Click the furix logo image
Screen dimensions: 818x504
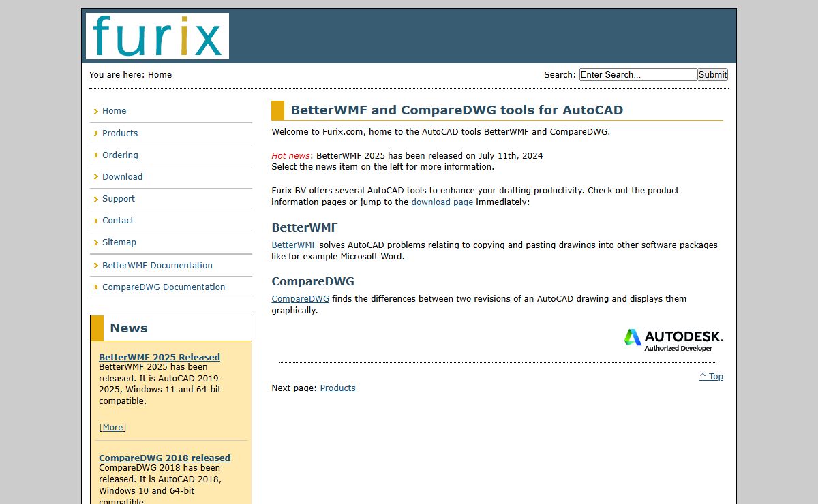click(157, 36)
